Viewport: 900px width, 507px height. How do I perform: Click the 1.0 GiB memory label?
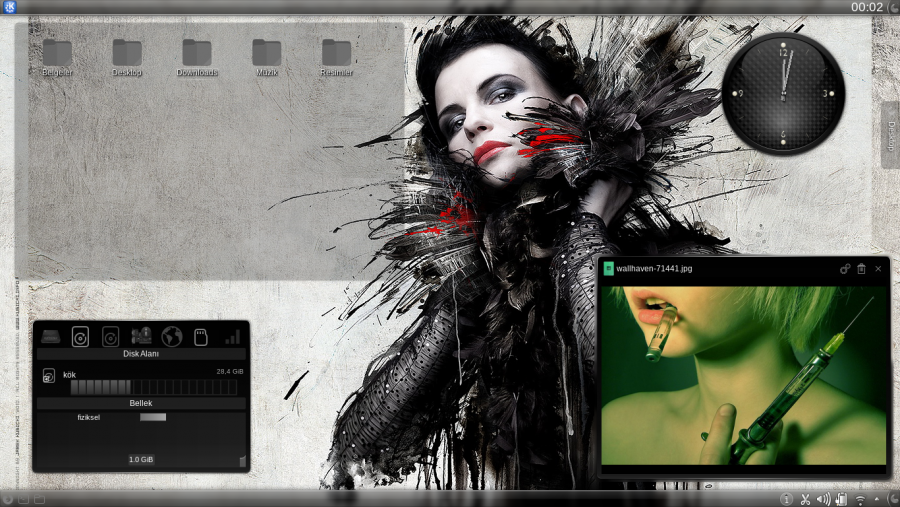tap(141, 459)
